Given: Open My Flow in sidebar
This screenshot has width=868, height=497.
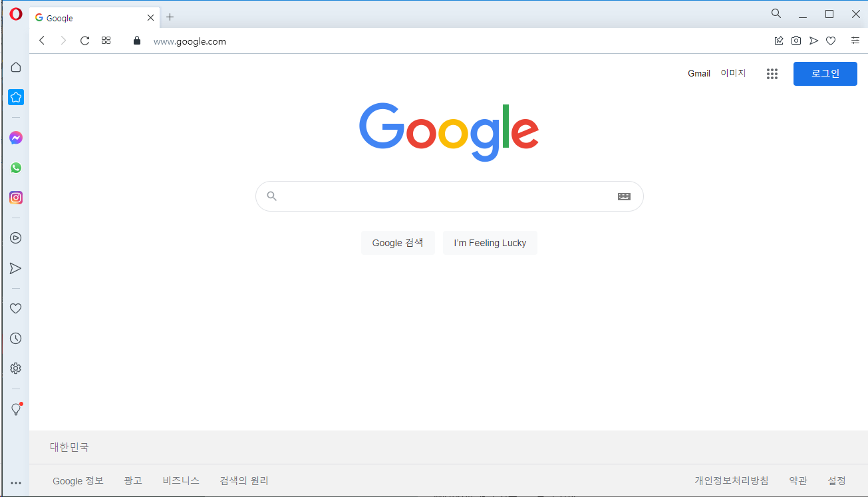Looking at the screenshot, I should (x=16, y=268).
